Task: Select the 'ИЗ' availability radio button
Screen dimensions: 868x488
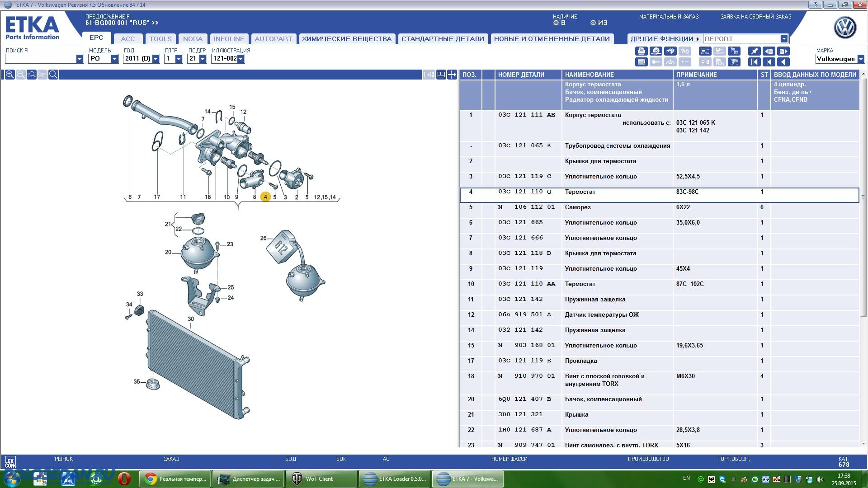Action: point(593,23)
